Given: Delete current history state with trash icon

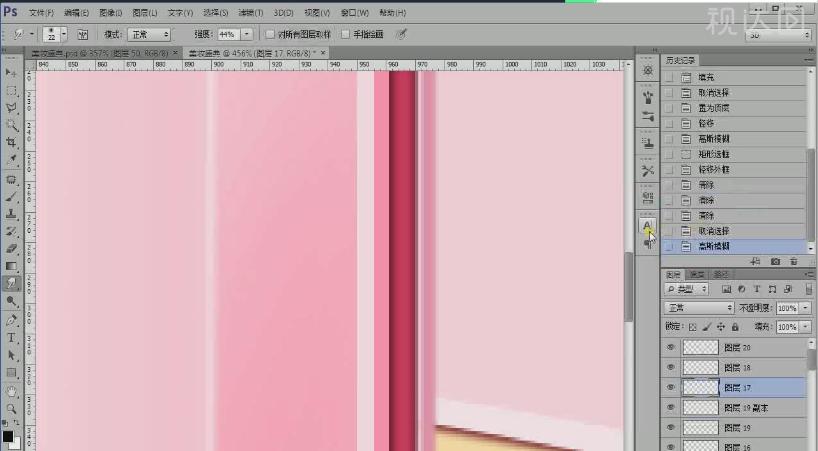Looking at the screenshot, I should point(793,261).
